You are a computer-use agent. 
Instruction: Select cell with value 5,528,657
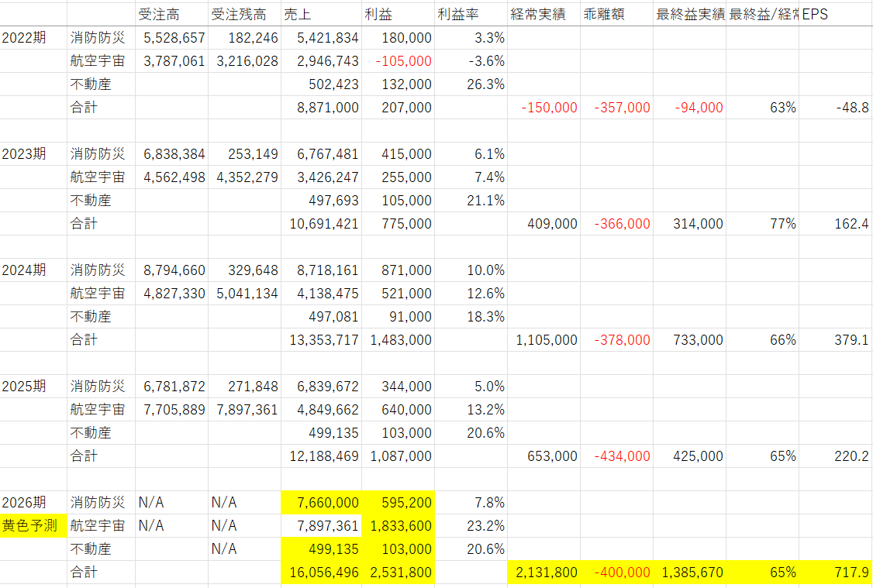click(x=171, y=38)
